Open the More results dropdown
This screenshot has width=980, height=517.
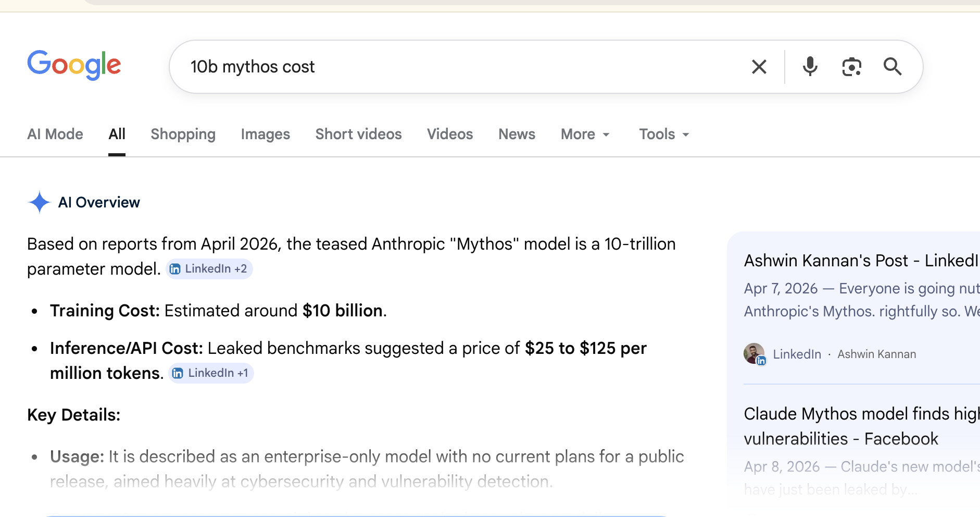584,134
